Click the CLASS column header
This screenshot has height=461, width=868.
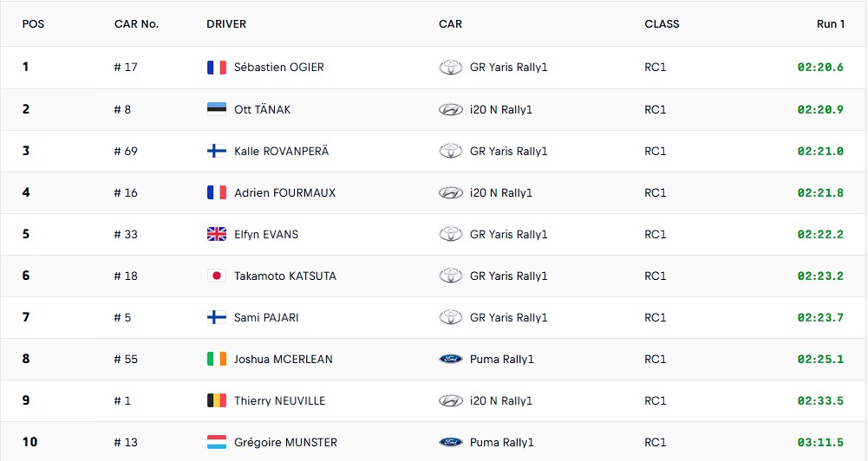(662, 24)
